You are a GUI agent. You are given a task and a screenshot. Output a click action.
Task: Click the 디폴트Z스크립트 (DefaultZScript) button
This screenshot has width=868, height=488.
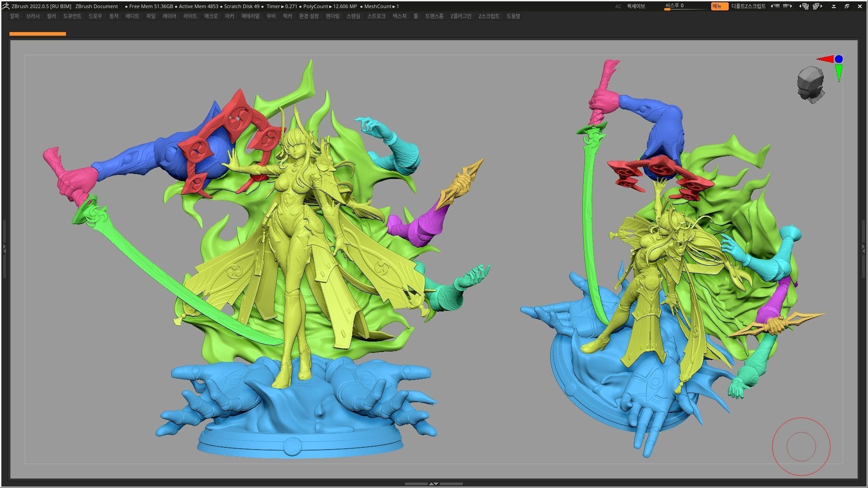(749, 6)
